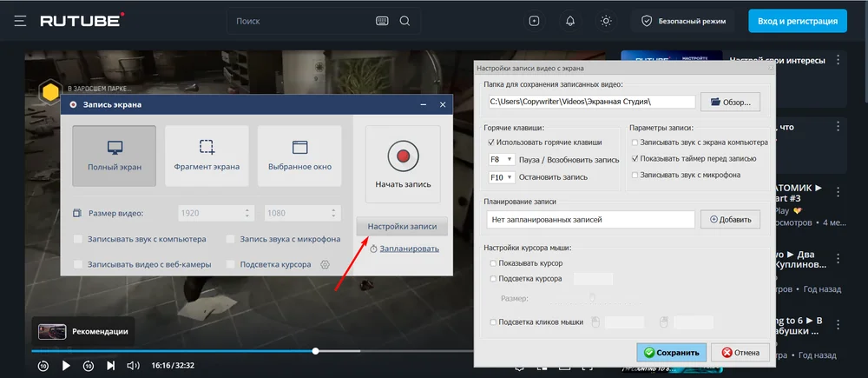Select the 'Выбранное окно' capture mode
The width and height of the screenshot is (868, 378).
tap(299, 156)
